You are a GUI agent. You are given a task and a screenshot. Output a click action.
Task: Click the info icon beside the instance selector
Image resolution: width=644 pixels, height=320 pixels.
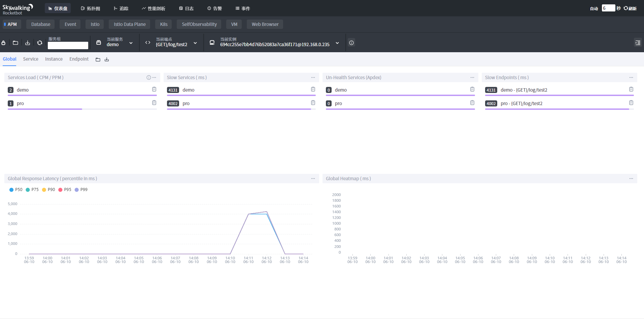(351, 43)
